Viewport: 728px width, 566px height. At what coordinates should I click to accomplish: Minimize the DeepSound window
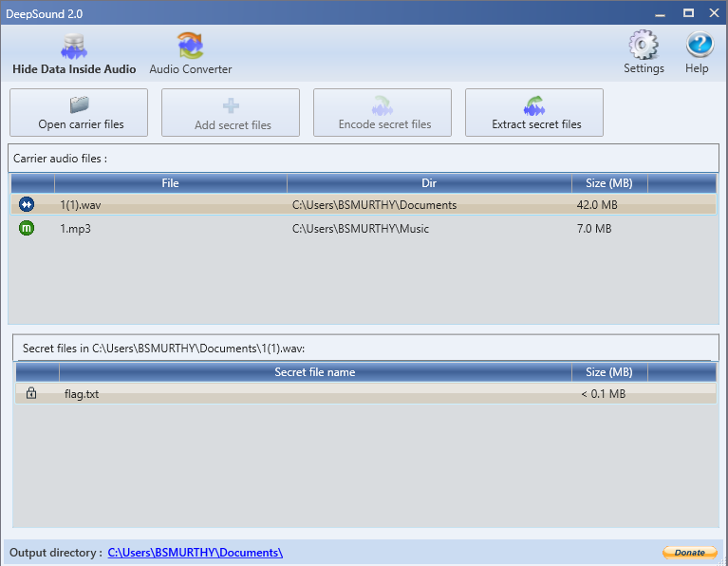661,13
